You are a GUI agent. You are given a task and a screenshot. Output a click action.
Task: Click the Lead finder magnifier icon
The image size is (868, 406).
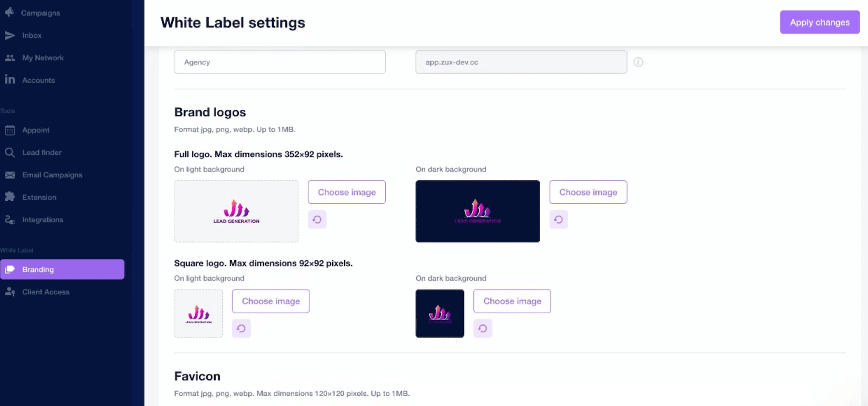[x=10, y=153]
